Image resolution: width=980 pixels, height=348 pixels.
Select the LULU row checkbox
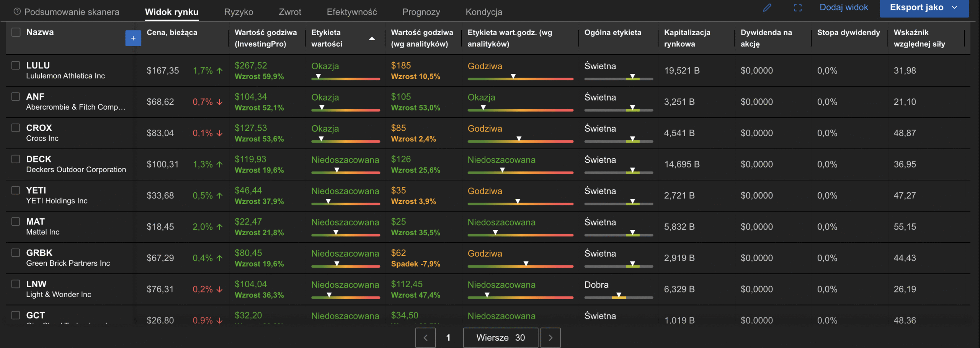[x=16, y=65]
